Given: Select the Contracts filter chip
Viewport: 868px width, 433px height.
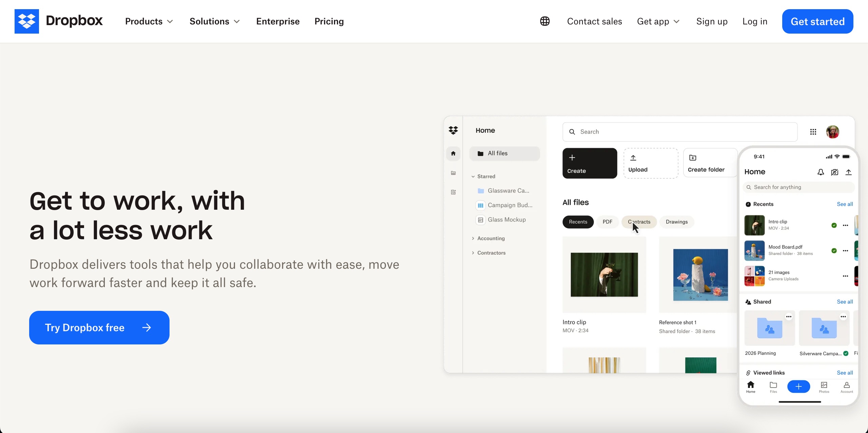Looking at the screenshot, I should [639, 222].
